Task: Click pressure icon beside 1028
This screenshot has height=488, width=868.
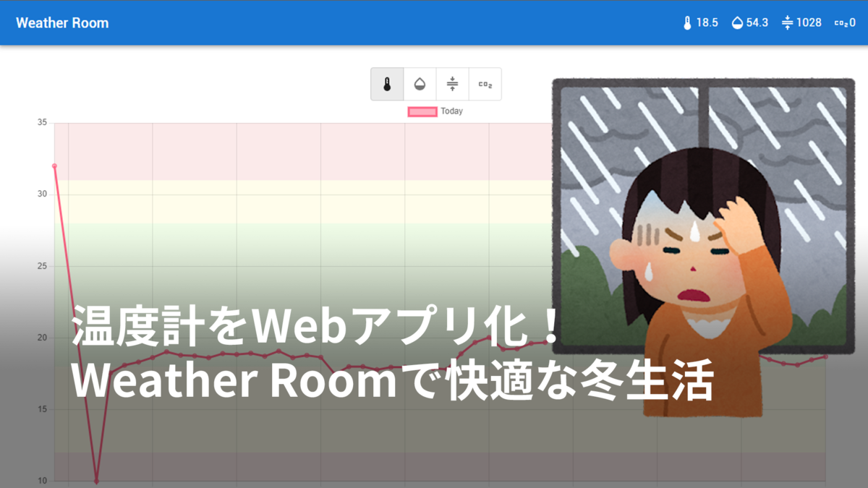Action: point(788,23)
